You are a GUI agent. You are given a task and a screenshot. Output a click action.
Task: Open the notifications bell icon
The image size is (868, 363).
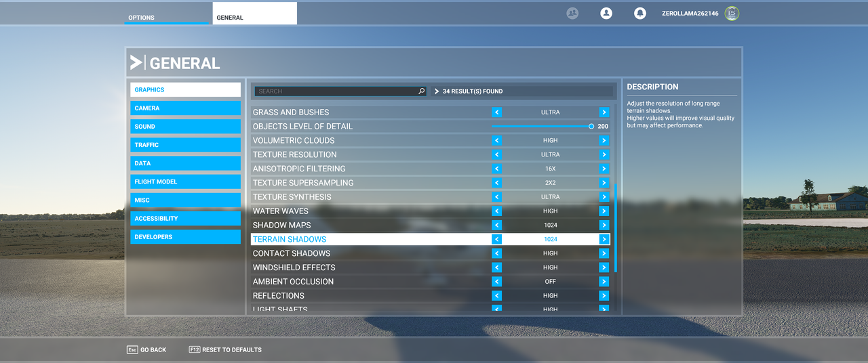pos(639,13)
